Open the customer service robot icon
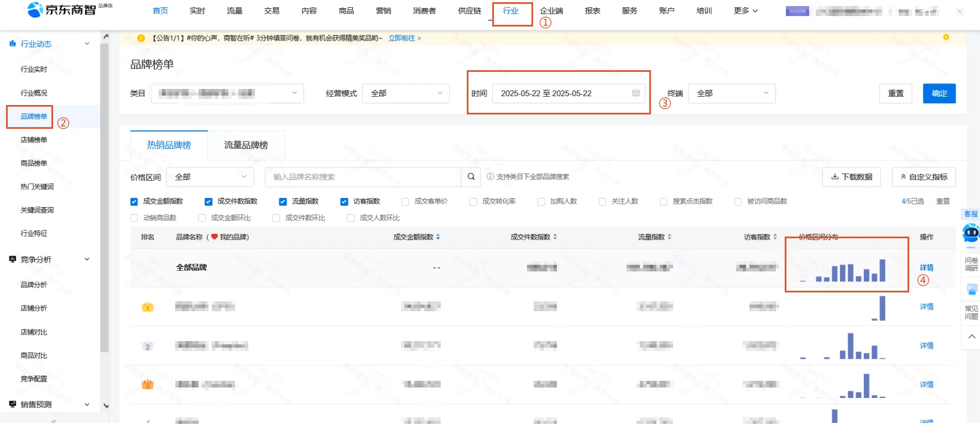Image resolution: width=980 pixels, height=440 pixels. click(971, 233)
